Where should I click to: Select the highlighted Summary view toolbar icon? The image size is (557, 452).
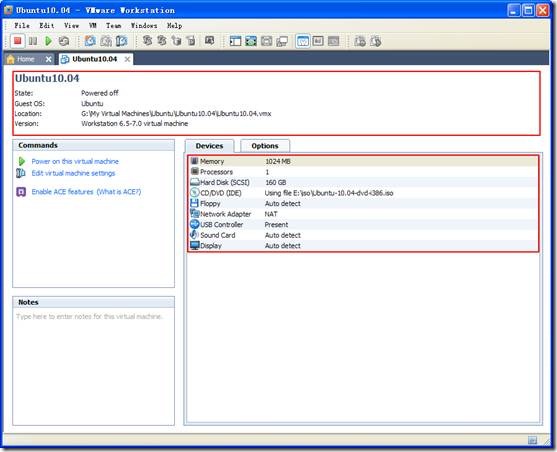coord(303,41)
